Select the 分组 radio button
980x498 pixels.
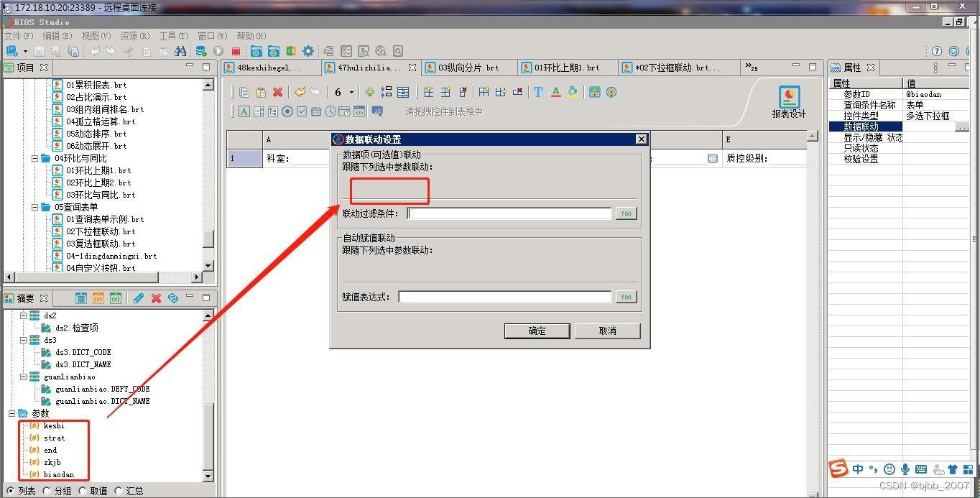coord(47,491)
